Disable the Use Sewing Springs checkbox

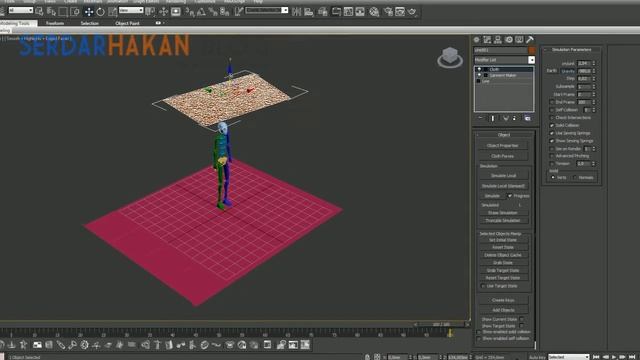click(551, 133)
